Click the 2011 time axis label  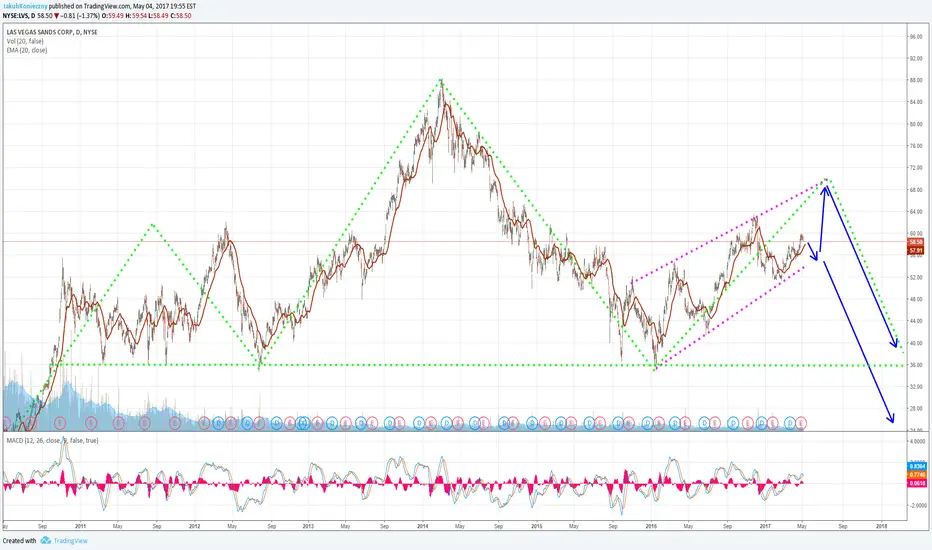click(80, 526)
